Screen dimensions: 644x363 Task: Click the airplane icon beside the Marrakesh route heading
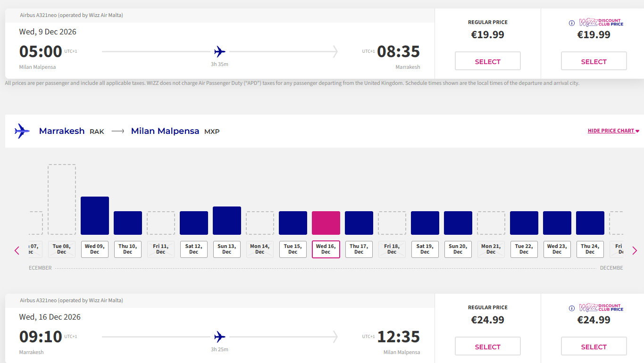click(22, 131)
